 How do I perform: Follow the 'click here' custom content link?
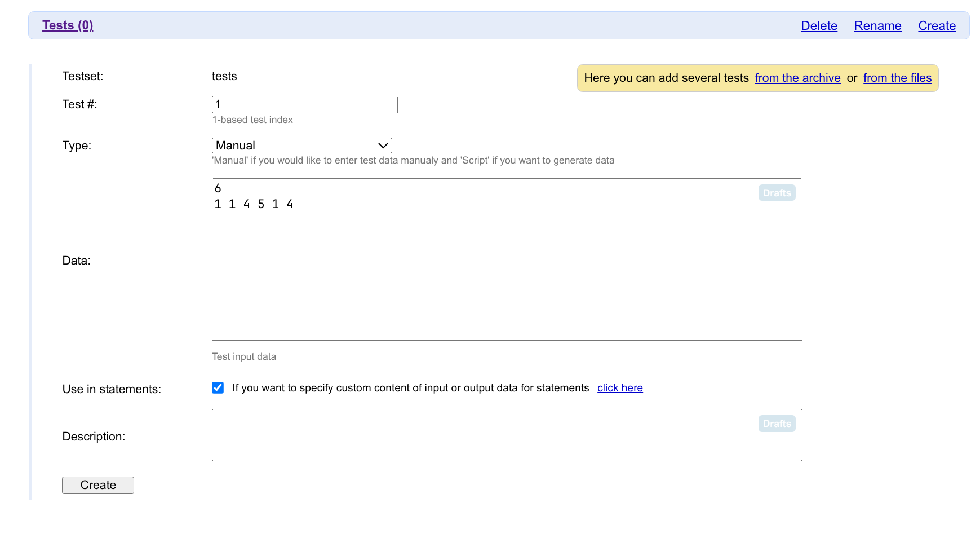[x=620, y=388]
